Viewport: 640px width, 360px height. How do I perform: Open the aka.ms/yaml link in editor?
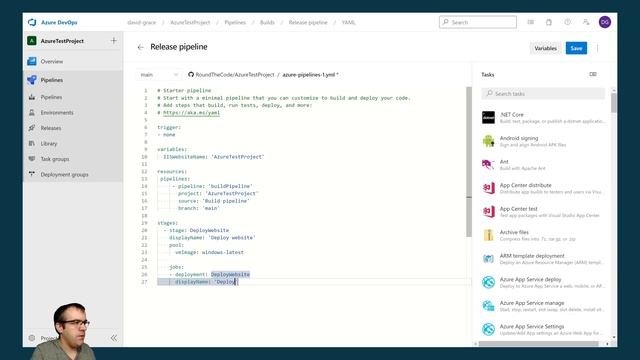tap(191, 113)
